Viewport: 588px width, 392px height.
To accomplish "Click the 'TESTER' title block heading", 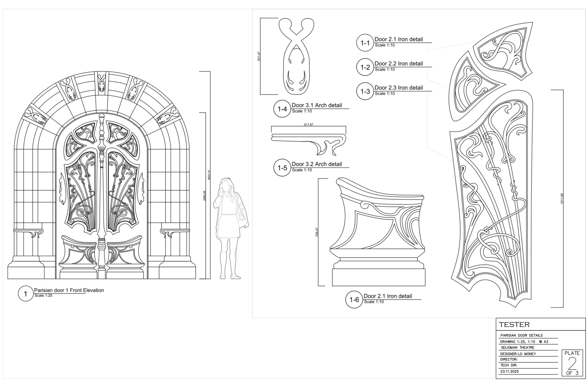I will point(514,324).
